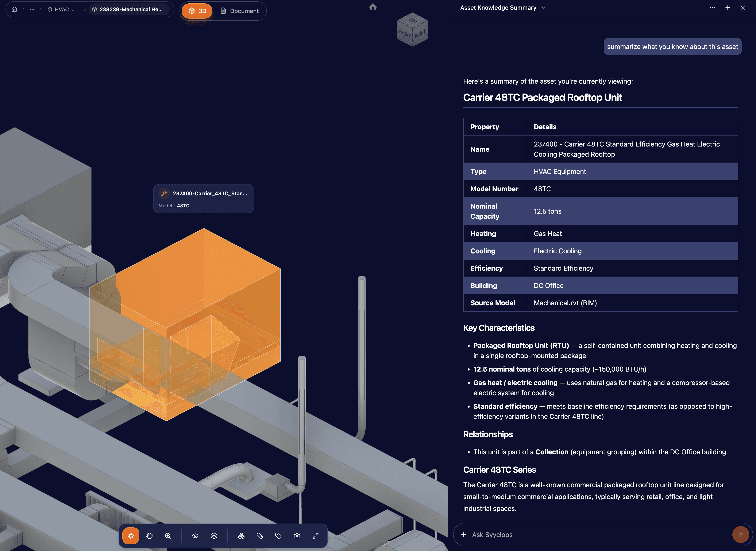Open the layers stack tool

[x=214, y=536]
